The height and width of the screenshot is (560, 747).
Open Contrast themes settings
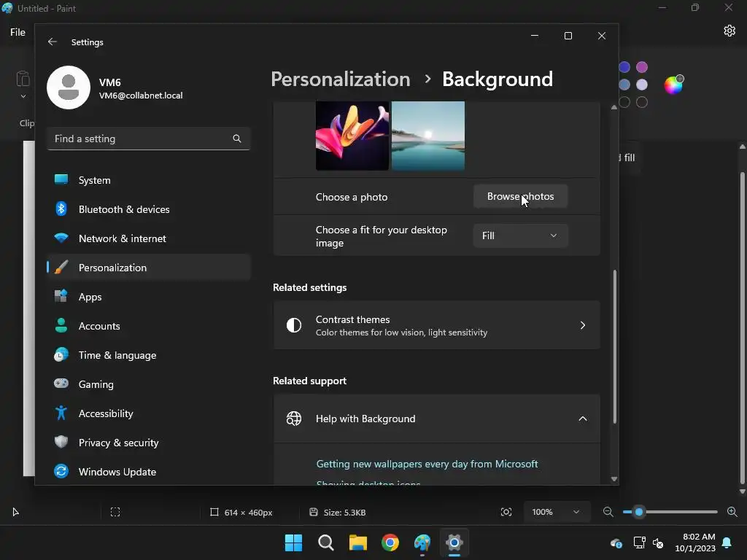coord(436,325)
